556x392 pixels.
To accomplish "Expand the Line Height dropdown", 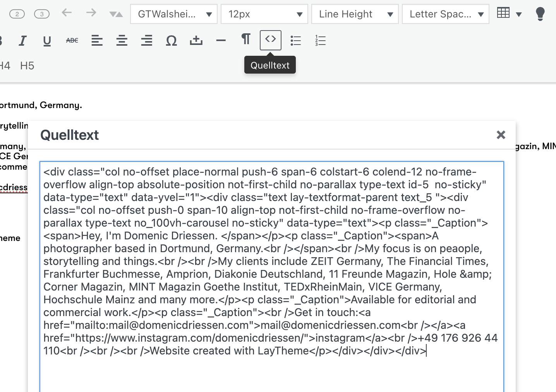I will tap(355, 14).
